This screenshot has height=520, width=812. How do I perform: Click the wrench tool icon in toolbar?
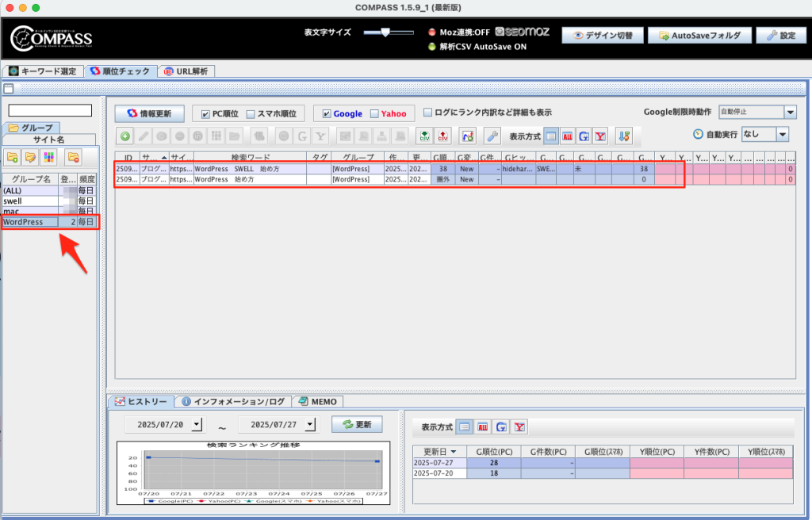(x=492, y=136)
